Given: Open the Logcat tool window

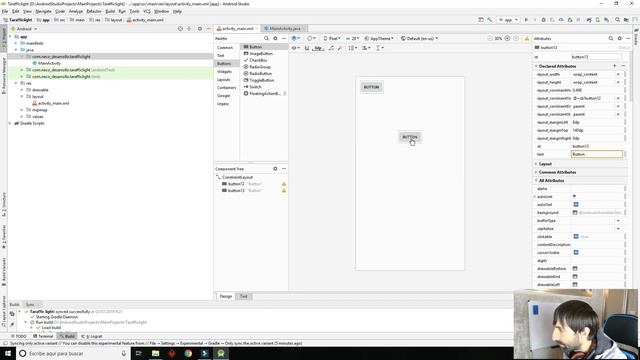Looking at the screenshot, I should pos(93,336).
